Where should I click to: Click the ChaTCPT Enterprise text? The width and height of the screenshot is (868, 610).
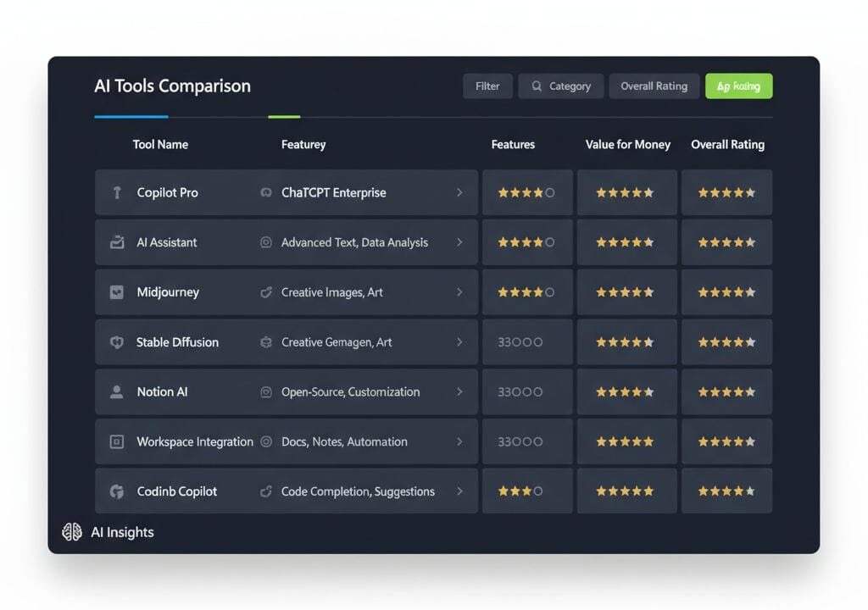[334, 192]
